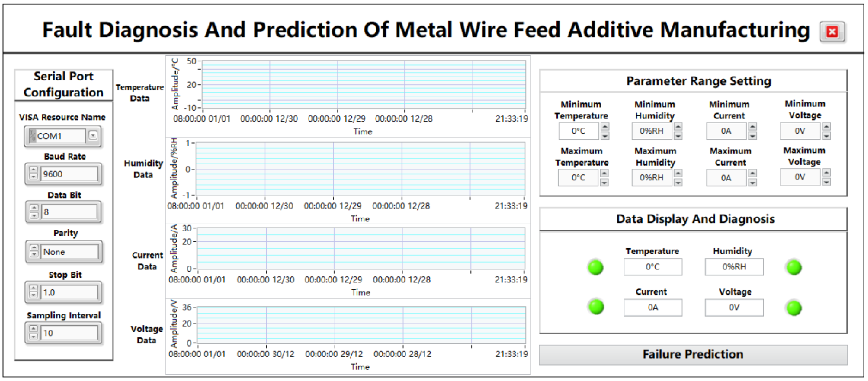Increase the Sampling Interval value

click(33, 328)
